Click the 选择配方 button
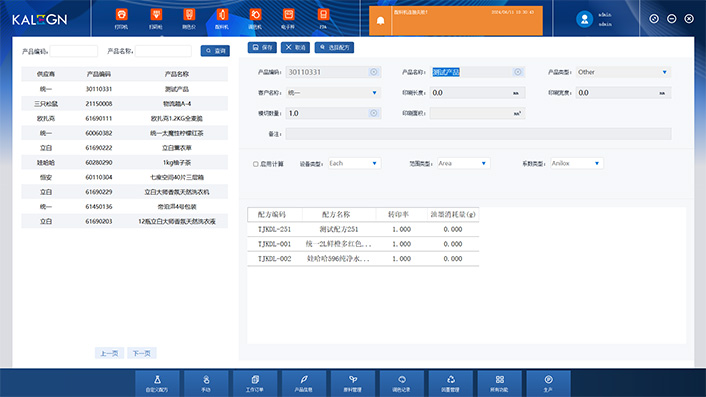This screenshot has width=706, height=397. (x=334, y=47)
